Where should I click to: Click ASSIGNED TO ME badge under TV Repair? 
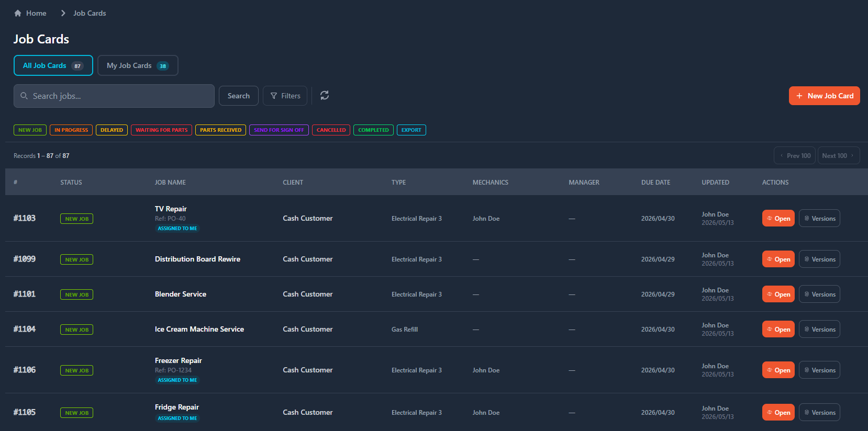[x=177, y=229]
